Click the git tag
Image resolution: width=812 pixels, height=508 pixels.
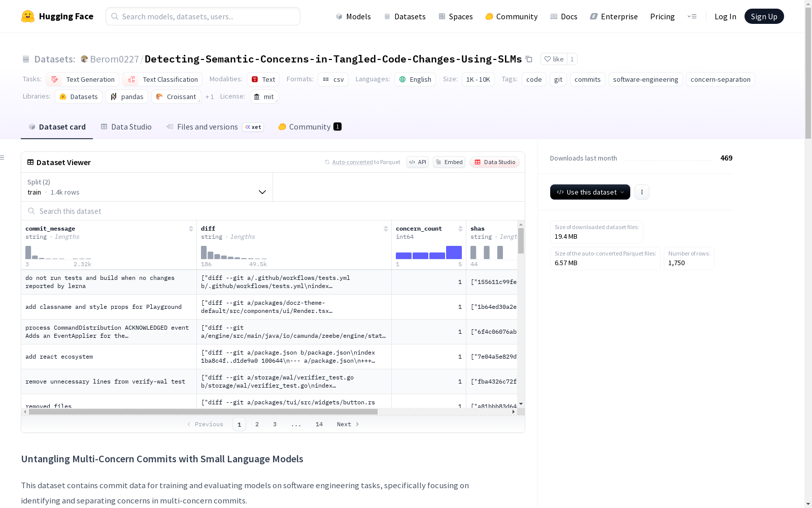(x=558, y=79)
